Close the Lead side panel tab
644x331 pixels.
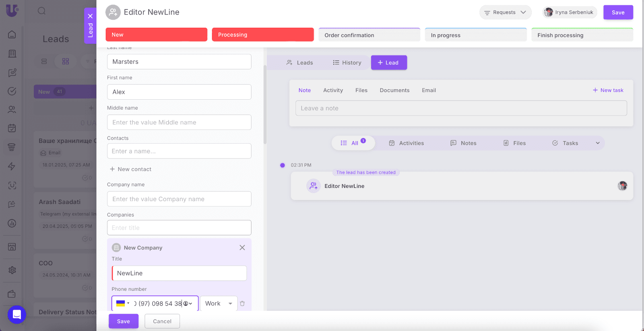(90, 16)
